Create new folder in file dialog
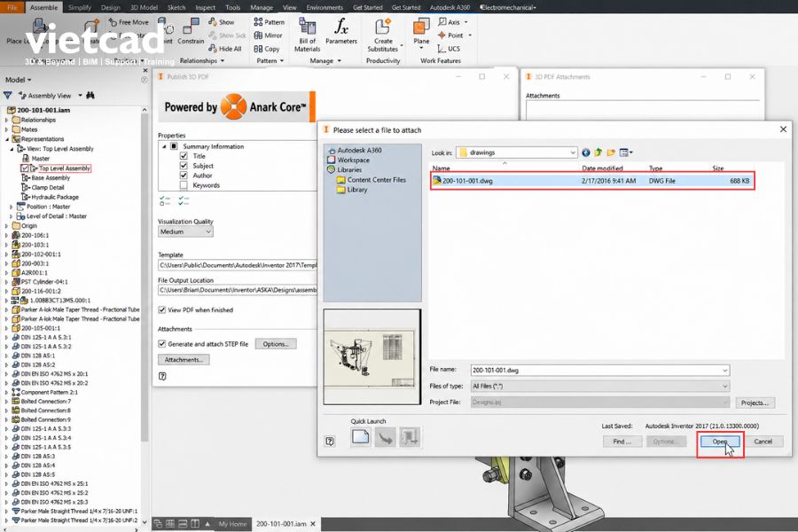Screen dimensions: 798x532 611,153
